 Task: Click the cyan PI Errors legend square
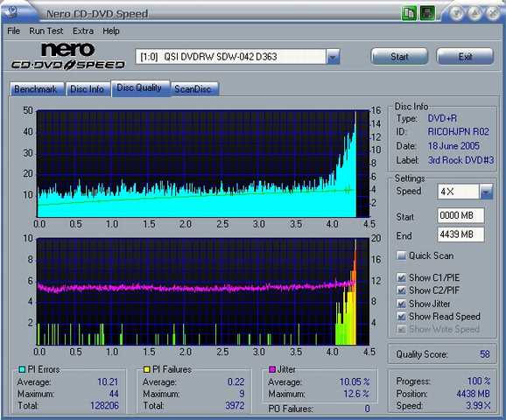tap(22, 369)
